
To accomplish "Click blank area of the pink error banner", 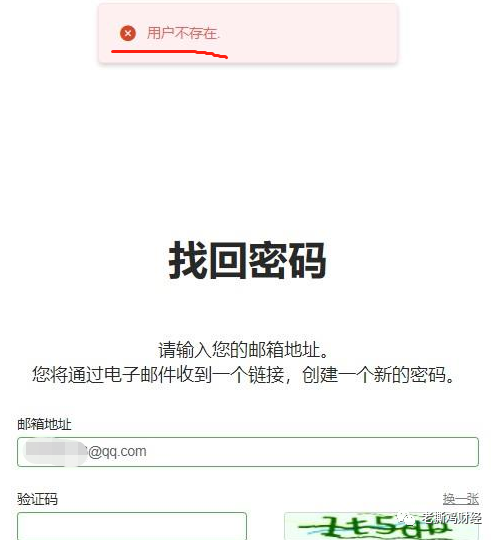I will click(x=310, y=33).
